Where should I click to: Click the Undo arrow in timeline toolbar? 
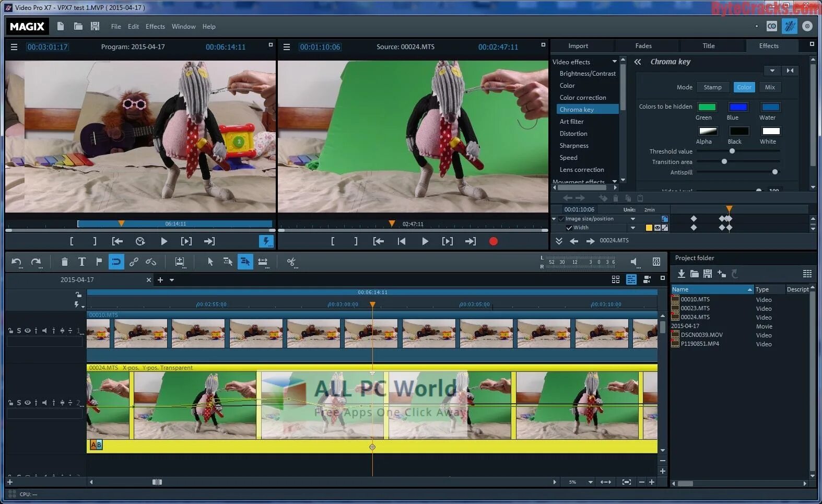[16, 262]
